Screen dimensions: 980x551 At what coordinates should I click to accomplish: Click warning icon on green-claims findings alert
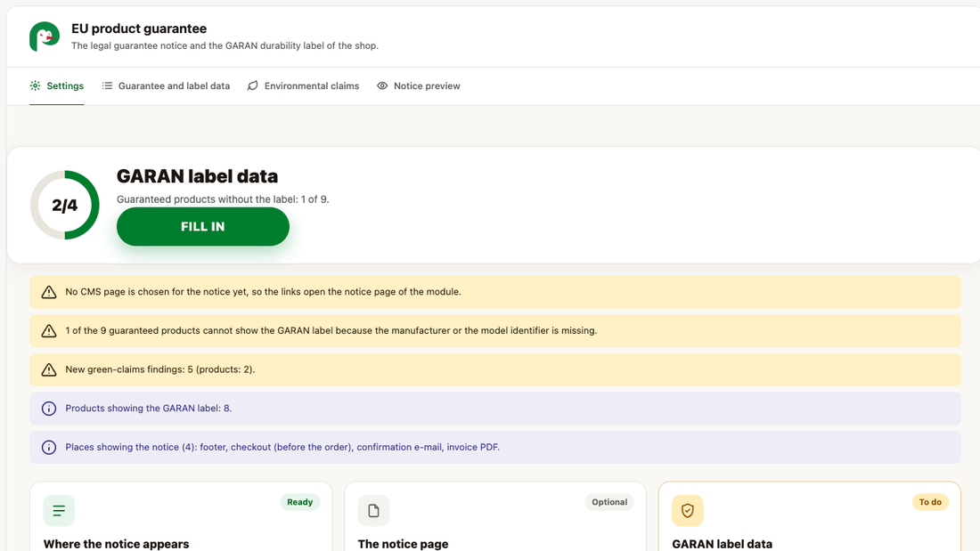[49, 369]
